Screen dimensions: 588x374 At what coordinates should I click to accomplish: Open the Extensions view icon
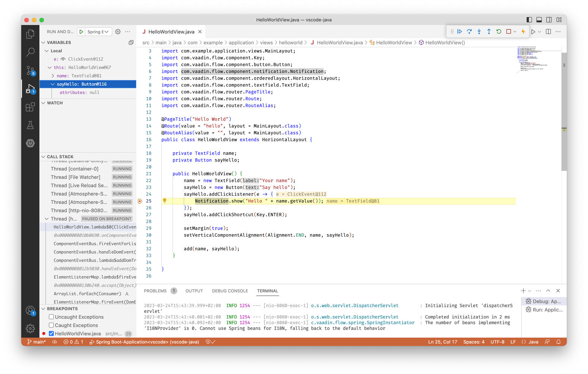30,107
